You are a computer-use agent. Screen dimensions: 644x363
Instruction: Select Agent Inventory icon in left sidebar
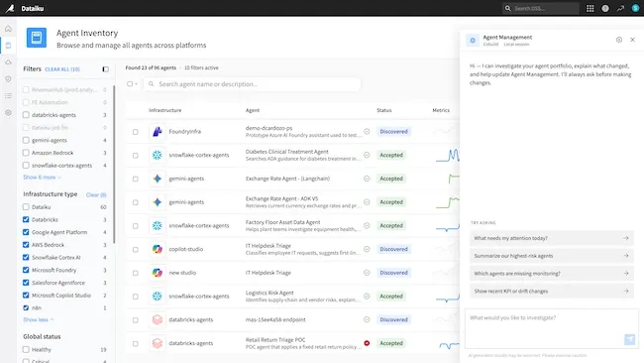coord(8,46)
